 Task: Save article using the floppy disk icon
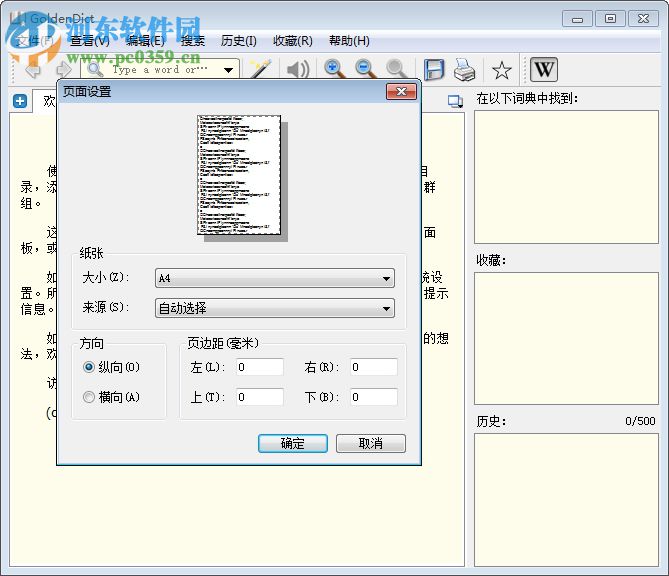434,69
